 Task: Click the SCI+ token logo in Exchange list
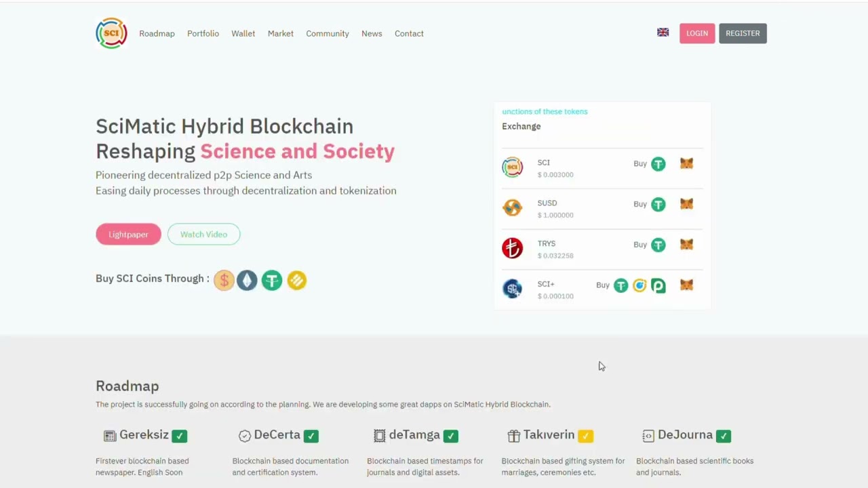pyautogui.click(x=513, y=289)
